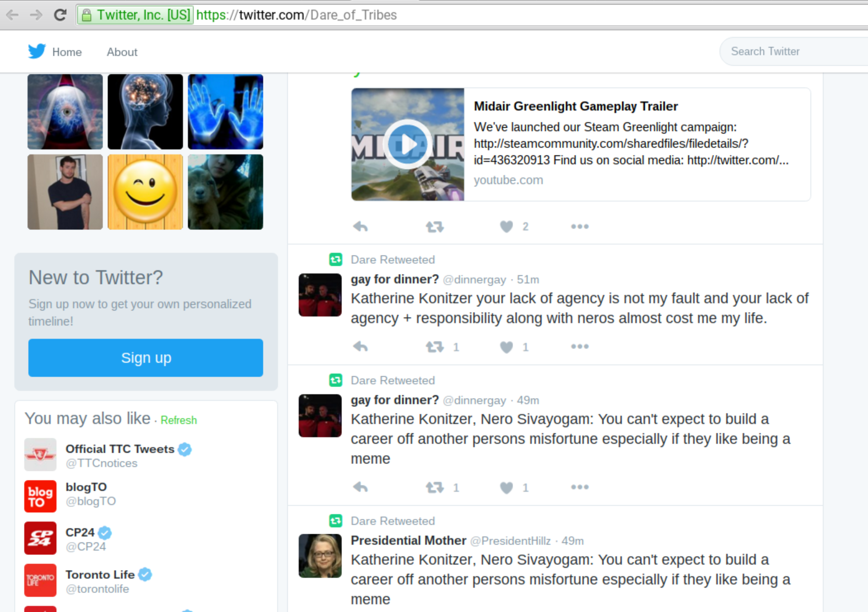Open the eye pyramid media thumbnail

point(65,112)
